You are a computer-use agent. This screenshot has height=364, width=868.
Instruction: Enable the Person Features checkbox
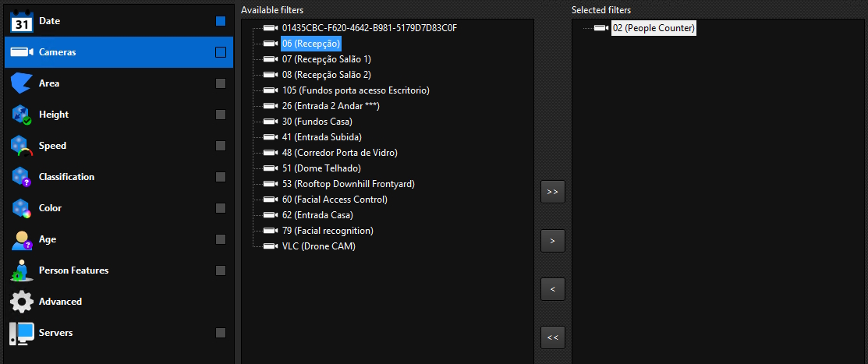click(221, 270)
